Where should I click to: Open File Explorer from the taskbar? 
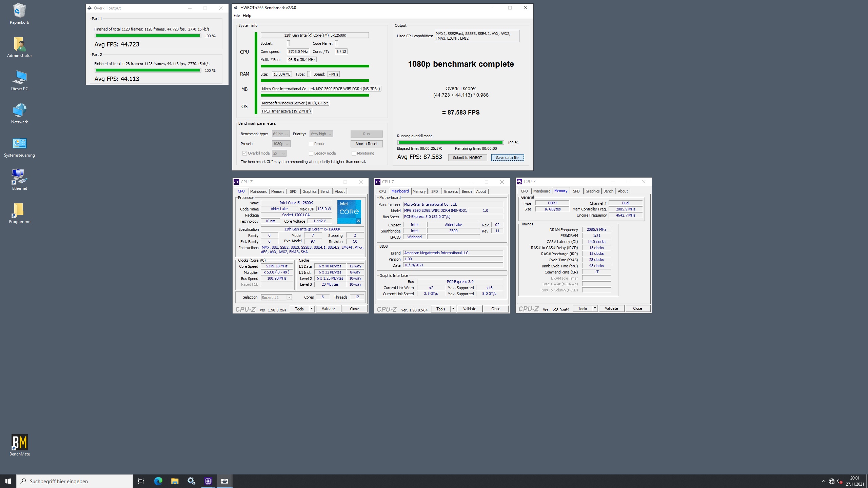[175, 481]
